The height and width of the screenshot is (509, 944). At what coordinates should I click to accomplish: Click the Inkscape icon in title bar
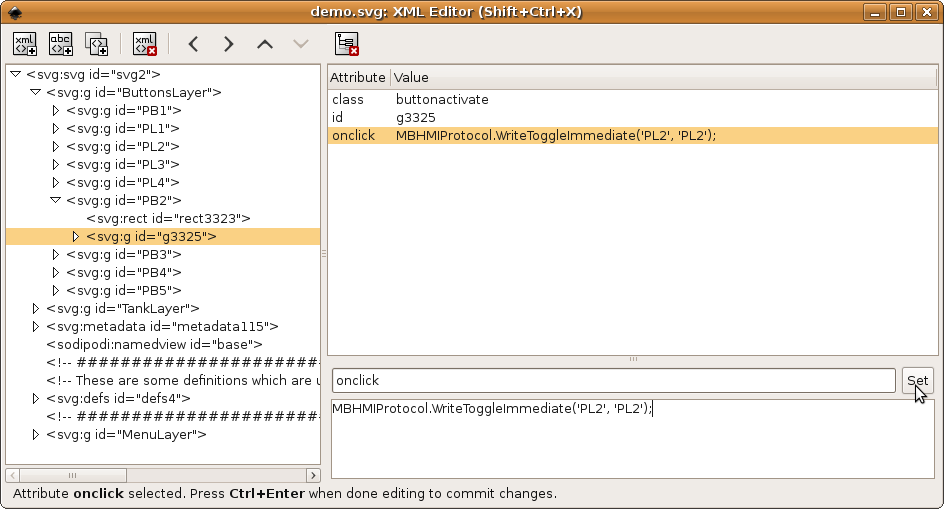click(x=15, y=12)
